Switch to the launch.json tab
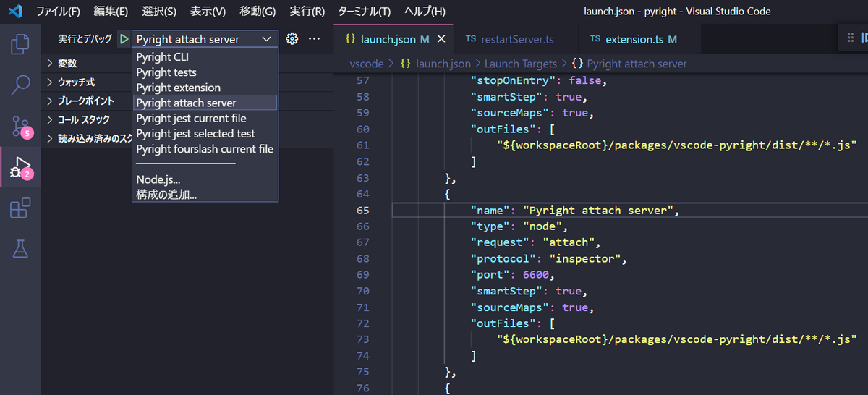This screenshot has width=868, height=395. 394,39
